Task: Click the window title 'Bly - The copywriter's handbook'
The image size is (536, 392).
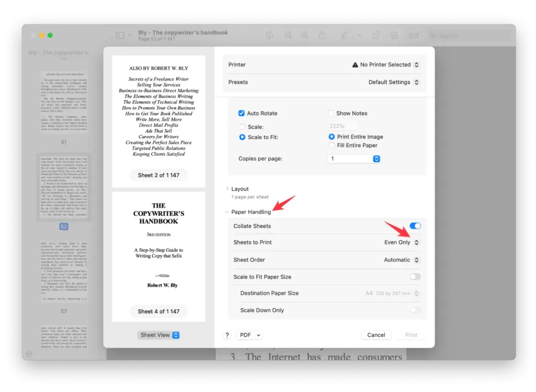Action: (183, 33)
